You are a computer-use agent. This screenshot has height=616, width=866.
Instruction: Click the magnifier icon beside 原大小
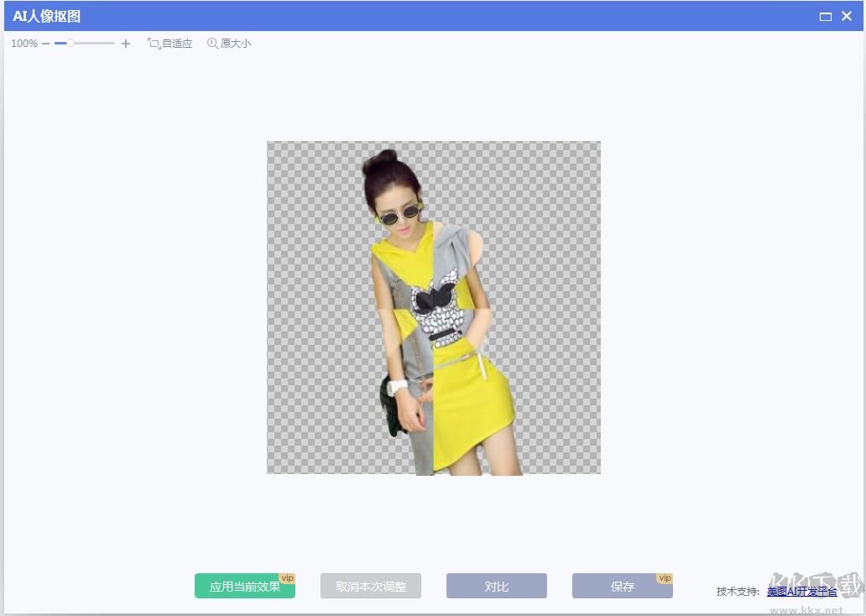point(211,43)
